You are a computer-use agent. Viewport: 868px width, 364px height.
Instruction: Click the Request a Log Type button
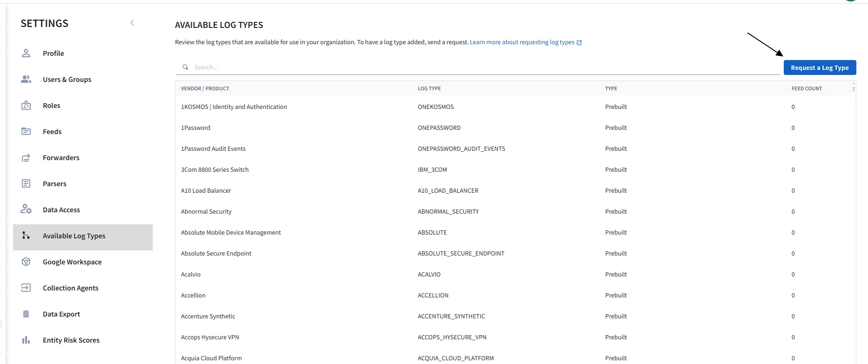820,67
